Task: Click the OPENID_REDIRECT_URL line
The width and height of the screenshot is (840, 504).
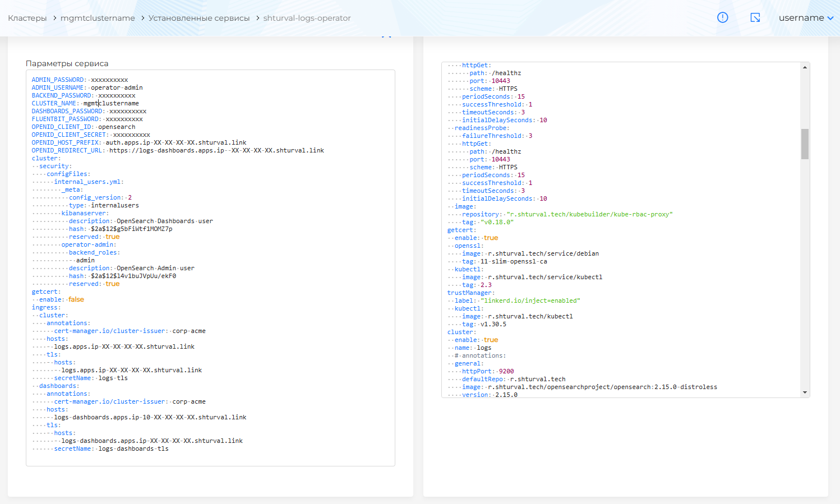Action: coord(178,150)
